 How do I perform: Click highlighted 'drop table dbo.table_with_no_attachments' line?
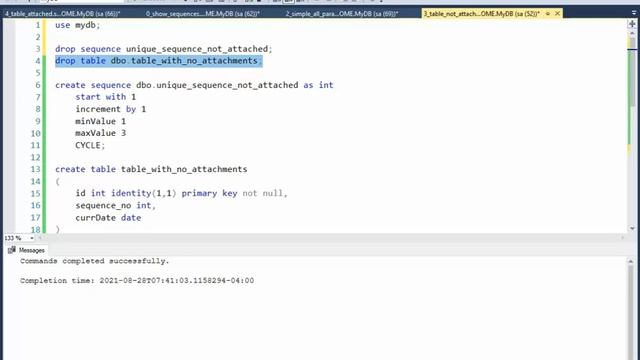(x=159, y=61)
